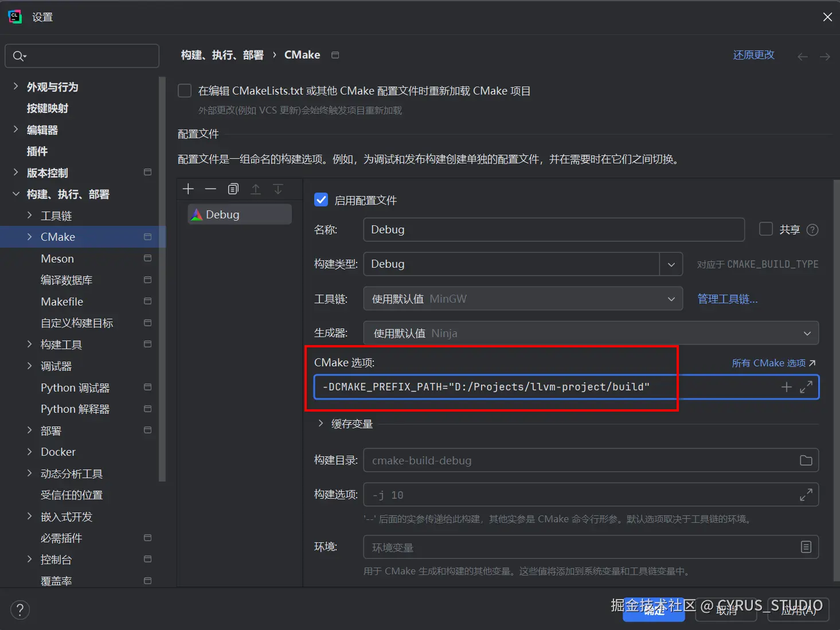The width and height of the screenshot is (840, 630).
Task: Select Meson in the settings sidebar
Action: point(57,258)
